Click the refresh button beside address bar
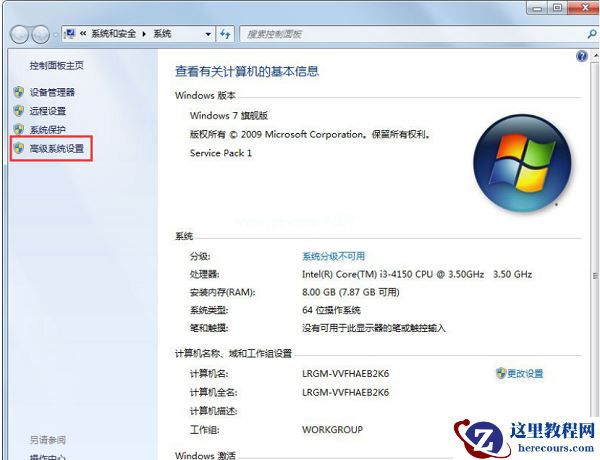600x460 pixels. click(x=225, y=34)
